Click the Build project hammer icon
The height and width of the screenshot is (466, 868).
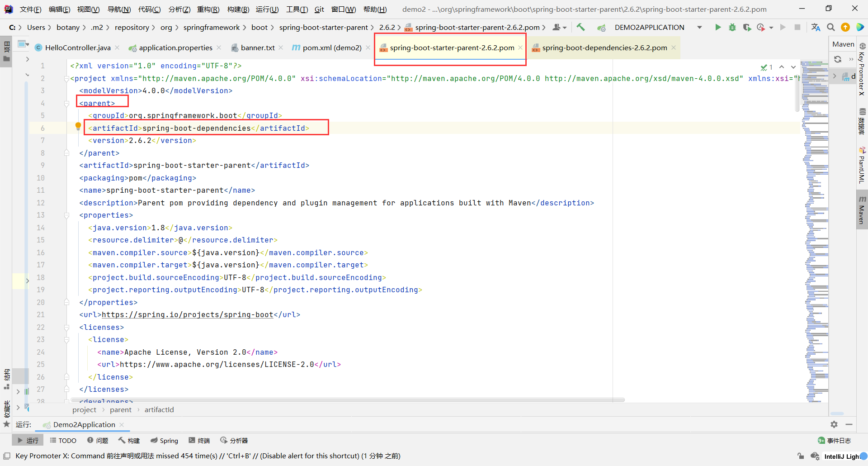581,27
